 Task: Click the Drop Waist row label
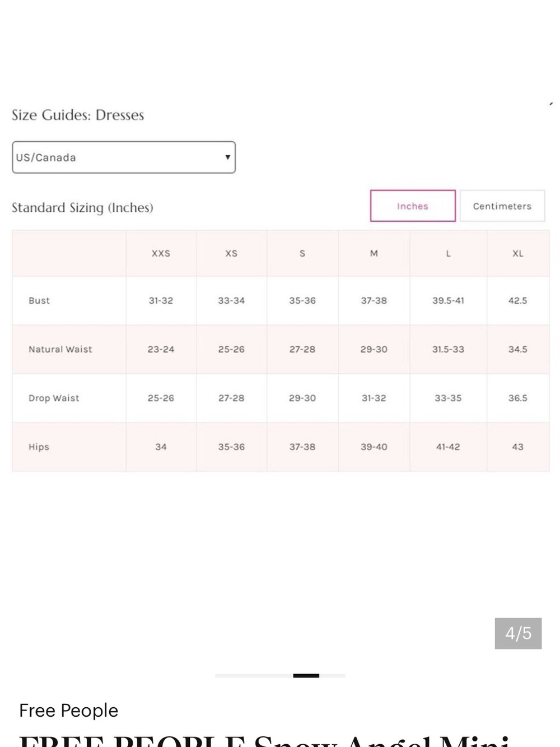54,398
